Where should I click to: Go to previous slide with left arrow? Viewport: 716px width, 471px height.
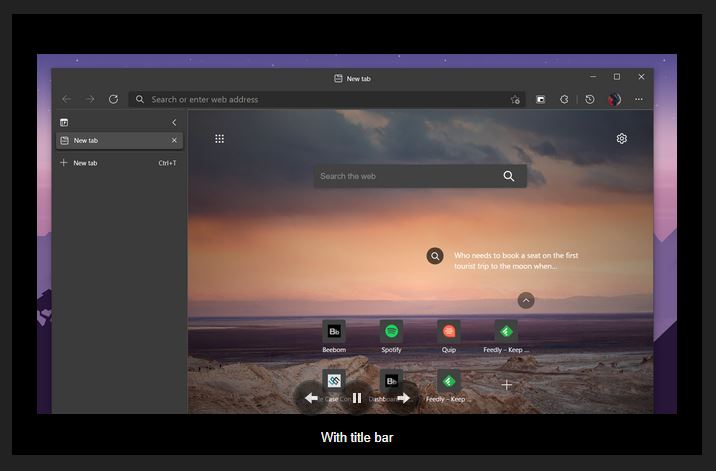[311, 398]
